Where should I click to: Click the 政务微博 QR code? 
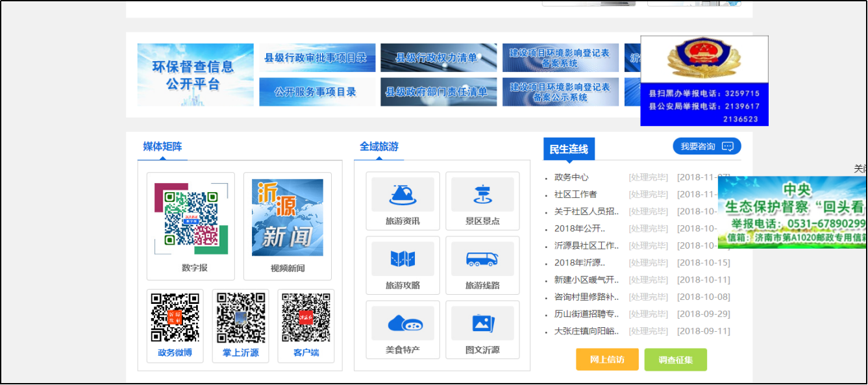(x=175, y=317)
